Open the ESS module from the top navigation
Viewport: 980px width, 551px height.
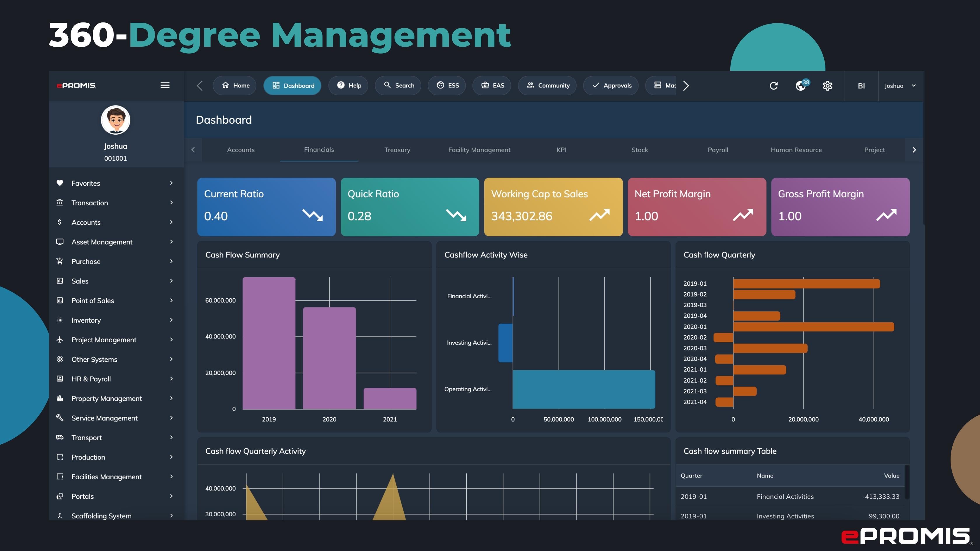(447, 85)
